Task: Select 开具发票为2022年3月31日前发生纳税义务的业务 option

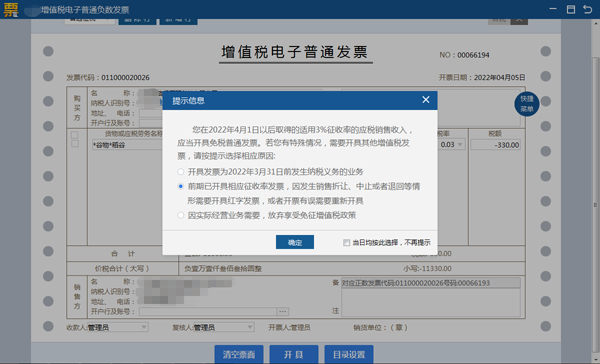Action: [x=181, y=171]
